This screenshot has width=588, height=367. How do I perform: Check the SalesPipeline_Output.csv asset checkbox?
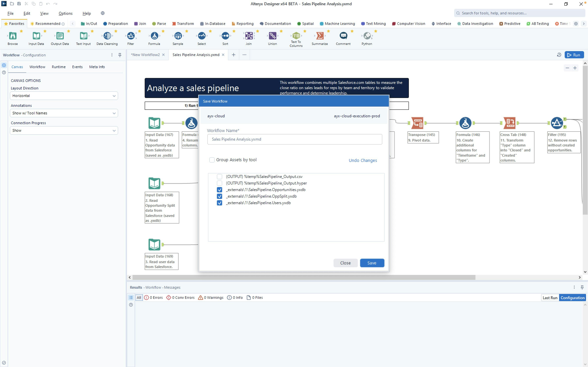(x=219, y=177)
